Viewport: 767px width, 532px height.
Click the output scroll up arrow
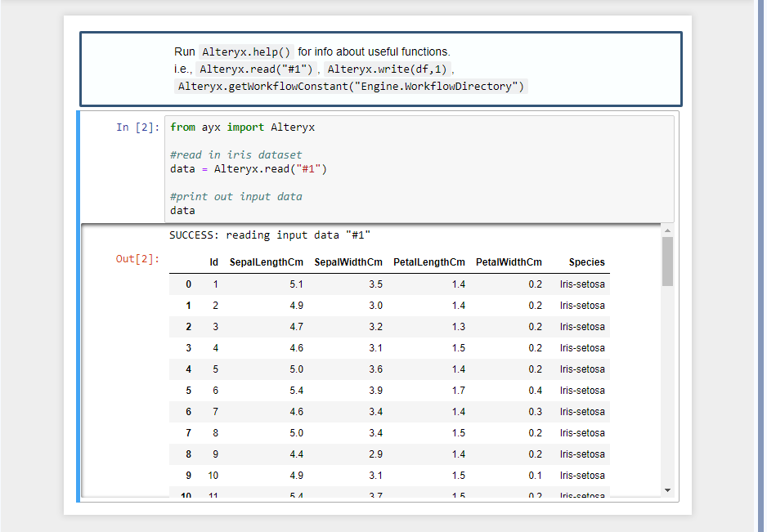click(668, 230)
